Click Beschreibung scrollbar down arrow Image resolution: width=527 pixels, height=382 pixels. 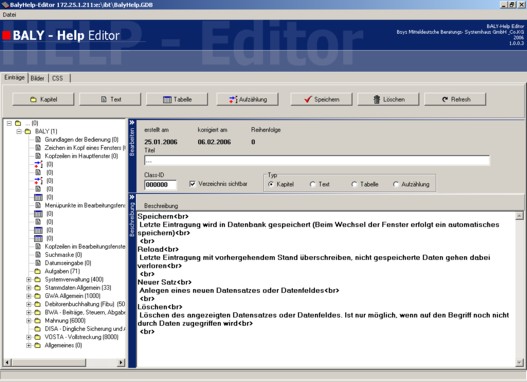pyautogui.click(x=519, y=363)
